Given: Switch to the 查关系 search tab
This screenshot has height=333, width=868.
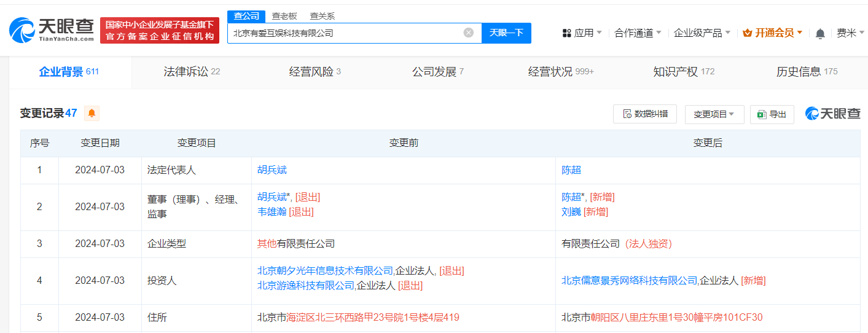Looking at the screenshot, I should pyautogui.click(x=322, y=17).
